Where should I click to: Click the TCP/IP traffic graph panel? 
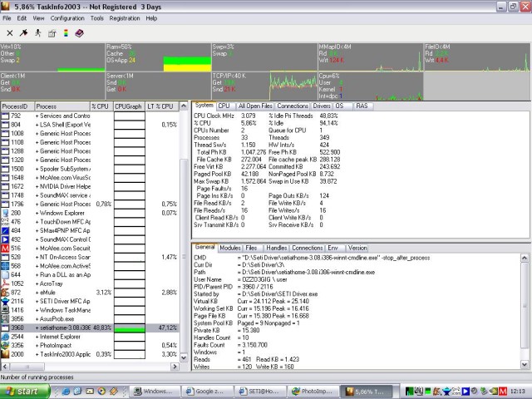[264, 86]
